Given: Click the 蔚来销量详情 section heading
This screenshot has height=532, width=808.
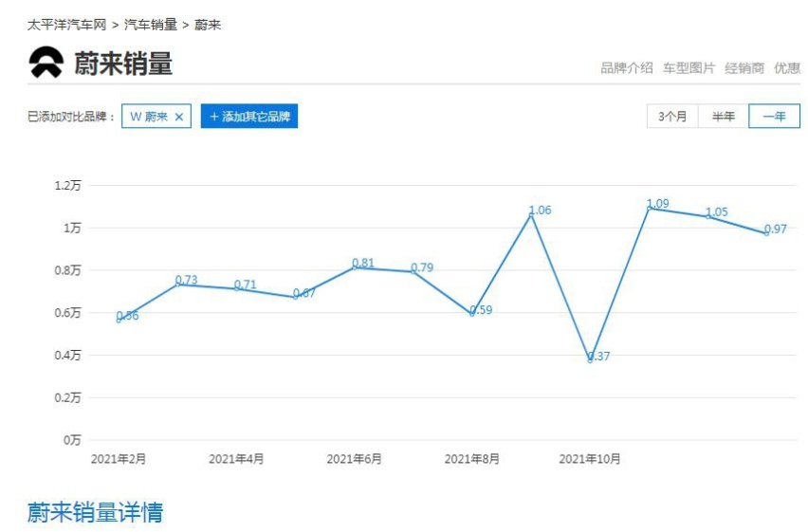Looking at the screenshot, I should click(x=95, y=512).
